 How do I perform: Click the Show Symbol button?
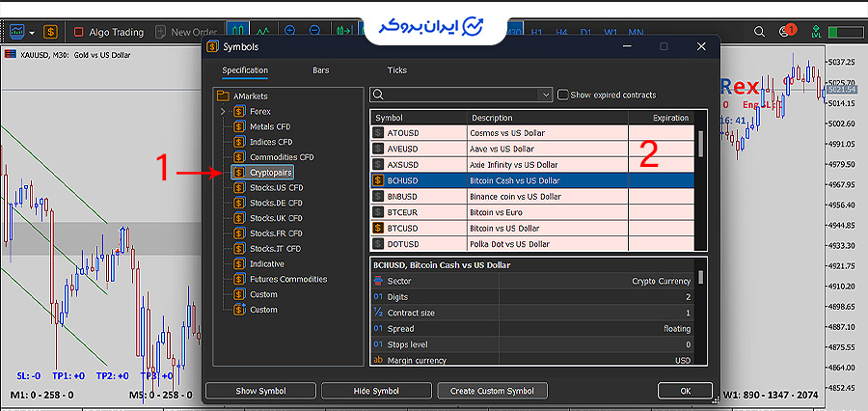click(x=259, y=391)
